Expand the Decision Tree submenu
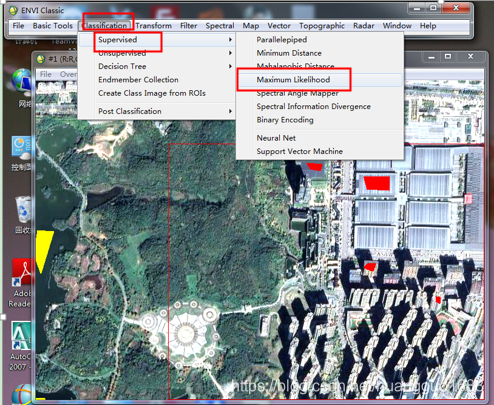Viewport: 494px width, 405px height. tap(157, 66)
